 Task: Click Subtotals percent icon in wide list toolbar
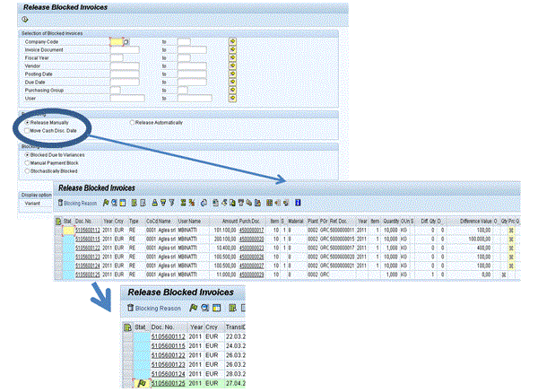point(192,203)
